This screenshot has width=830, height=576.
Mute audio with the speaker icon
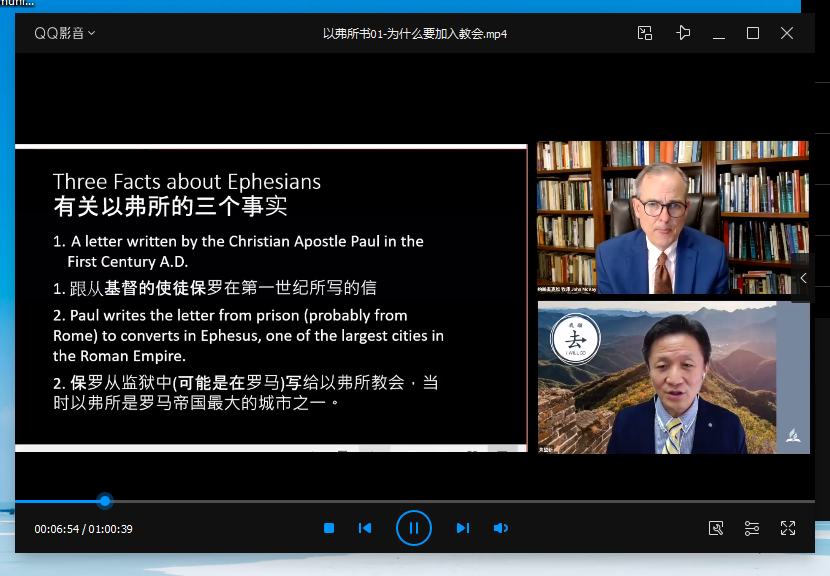[x=500, y=528]
